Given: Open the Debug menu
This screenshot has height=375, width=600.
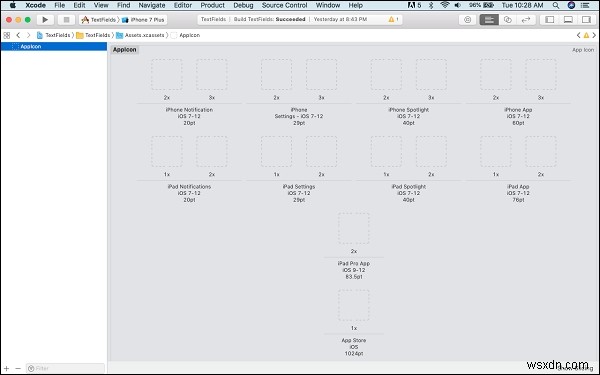Looking at the screenshot, I should click(243, 5).
